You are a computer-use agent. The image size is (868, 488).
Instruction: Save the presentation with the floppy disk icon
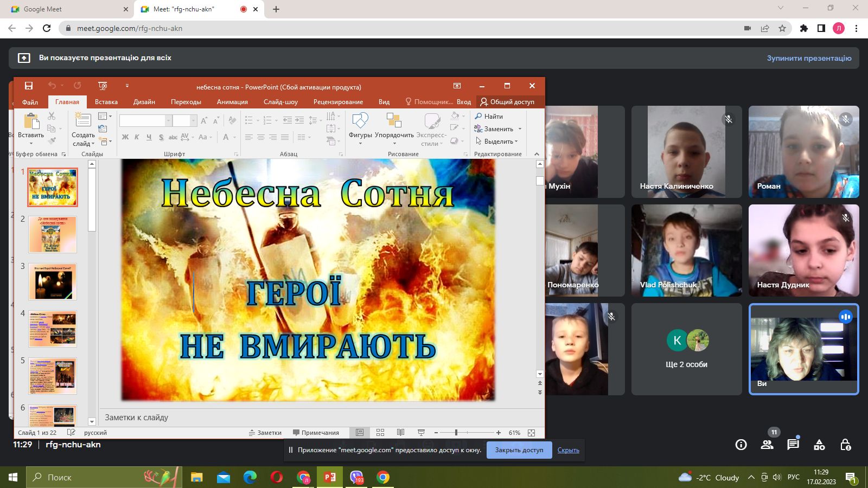[29, 86]
